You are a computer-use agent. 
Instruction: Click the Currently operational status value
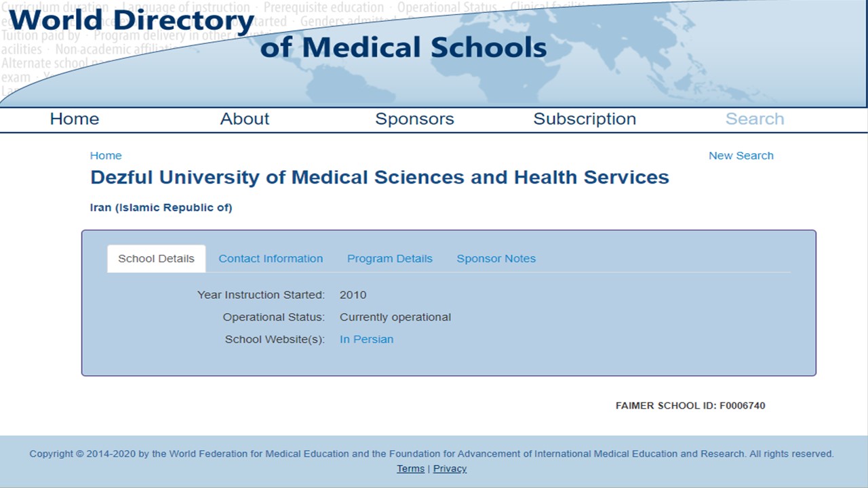click(395, 317)
